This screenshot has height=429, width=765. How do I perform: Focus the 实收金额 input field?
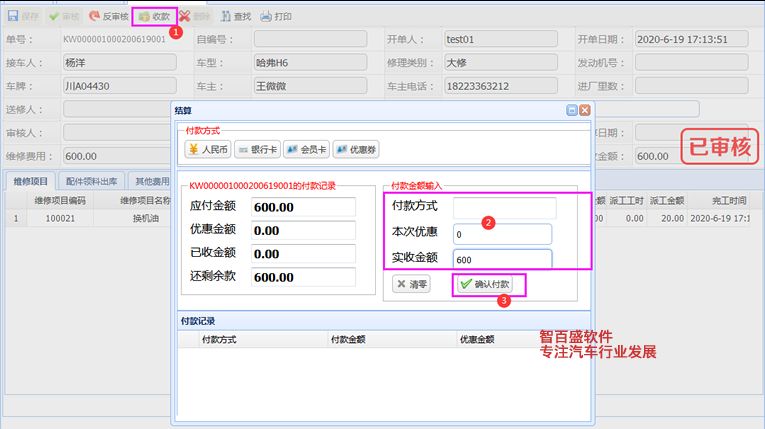(x=503, y=259)
